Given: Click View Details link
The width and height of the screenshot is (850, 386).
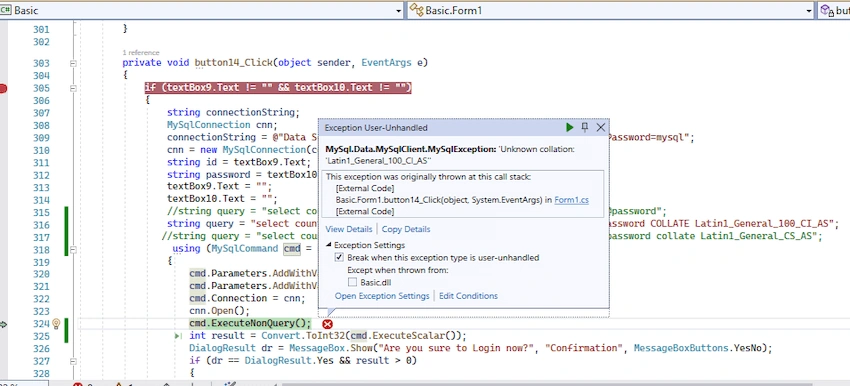Looking at the screenshot, I should (349, 229).
